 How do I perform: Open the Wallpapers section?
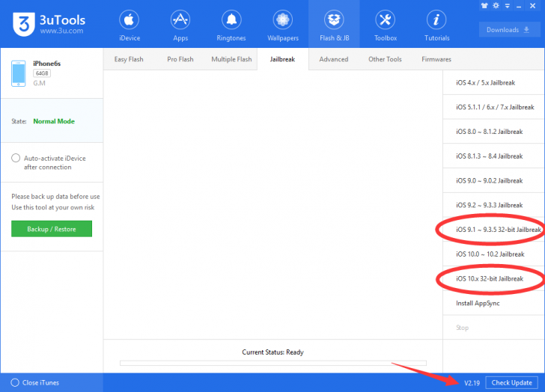point(282,25)
